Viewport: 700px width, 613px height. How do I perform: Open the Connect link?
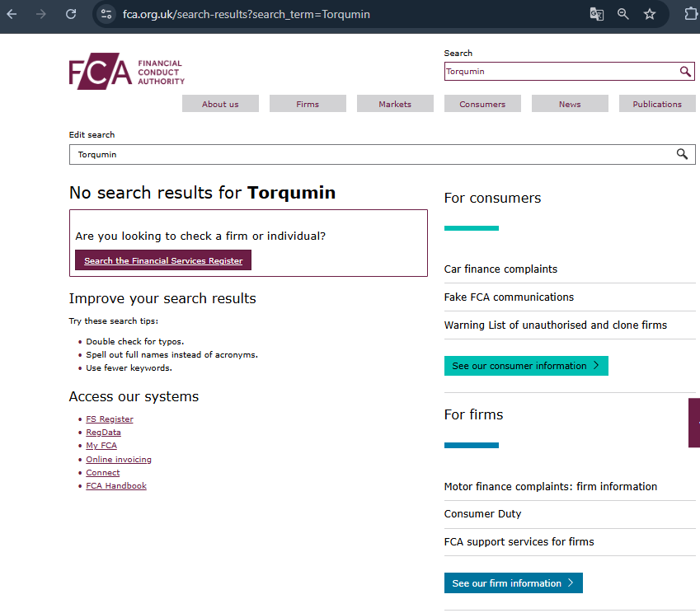[103, 472]
